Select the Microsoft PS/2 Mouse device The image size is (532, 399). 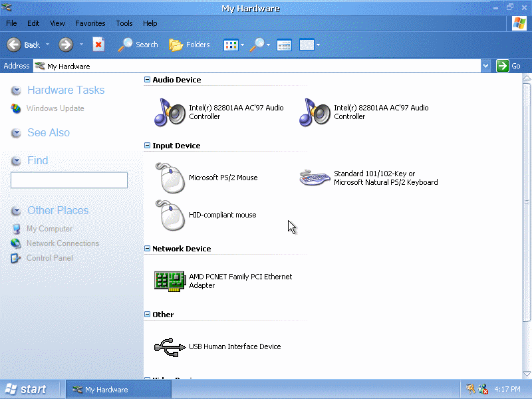coord(206,178)
